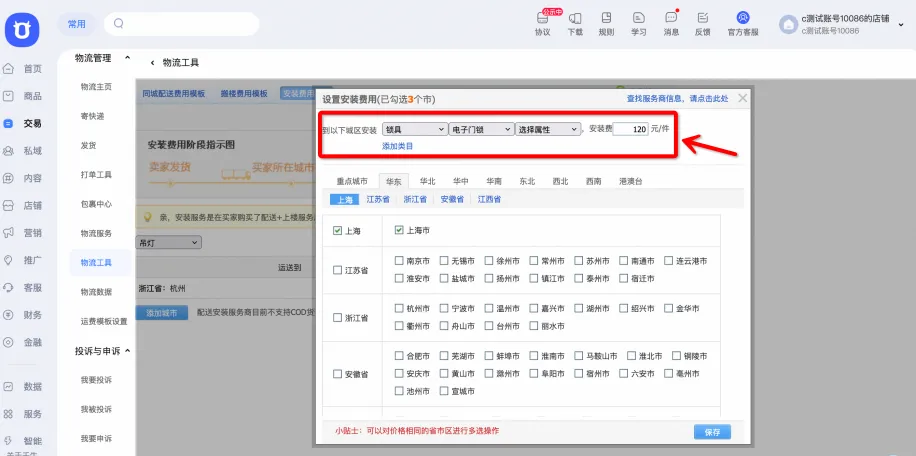Go back with the arrow beside 物流工具
The height and width of the screenshot is (456, 916).
[152, 62]
